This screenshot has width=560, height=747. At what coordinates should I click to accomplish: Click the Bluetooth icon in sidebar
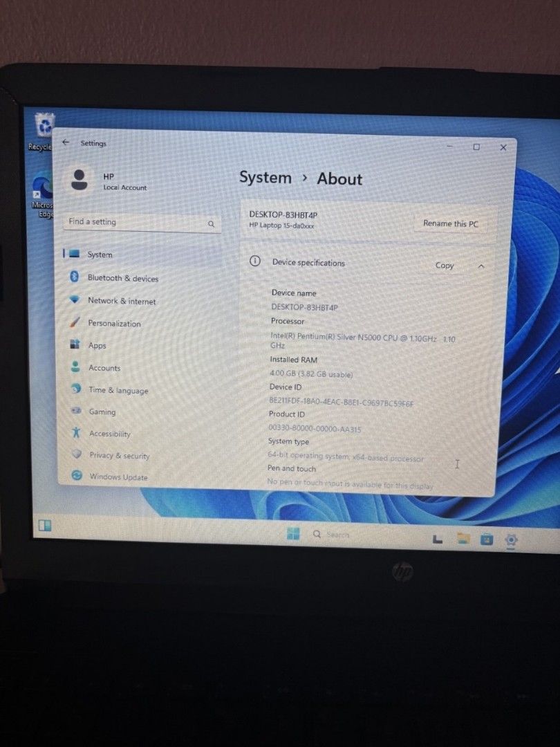click(x=74, y=276)
